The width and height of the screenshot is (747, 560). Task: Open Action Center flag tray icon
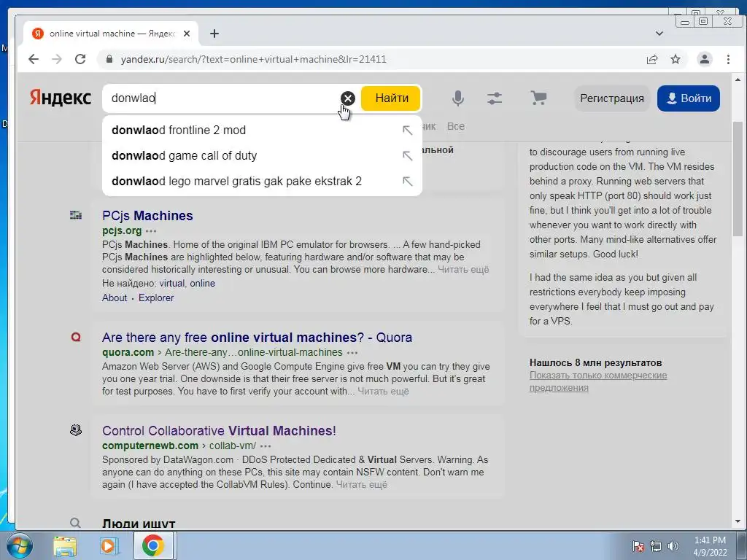coord(638,546)
